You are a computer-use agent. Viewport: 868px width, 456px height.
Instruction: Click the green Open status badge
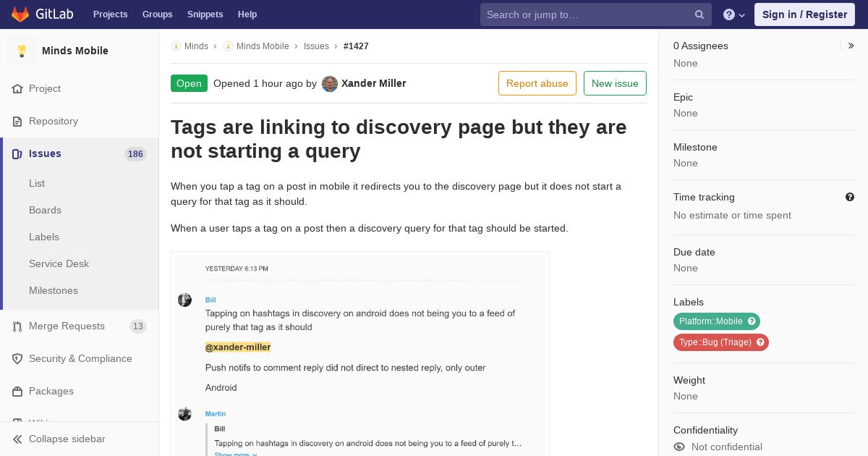(x=189, y=83)
